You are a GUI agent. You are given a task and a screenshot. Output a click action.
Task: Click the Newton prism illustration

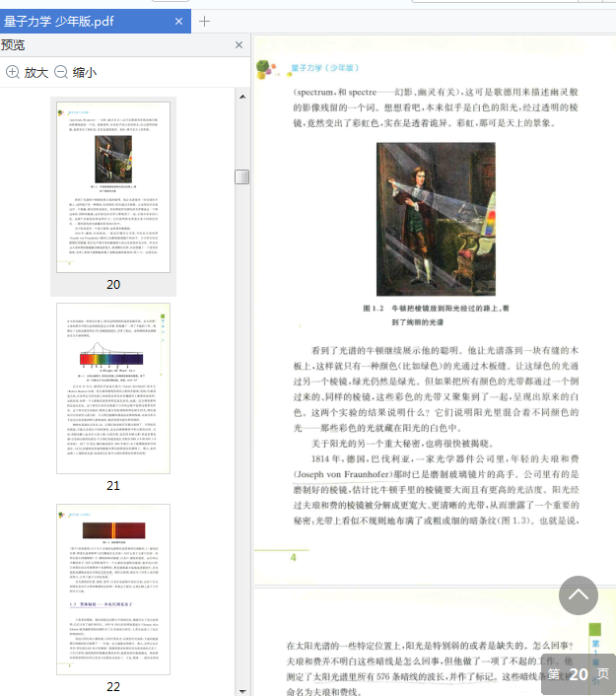coord(436,219)
